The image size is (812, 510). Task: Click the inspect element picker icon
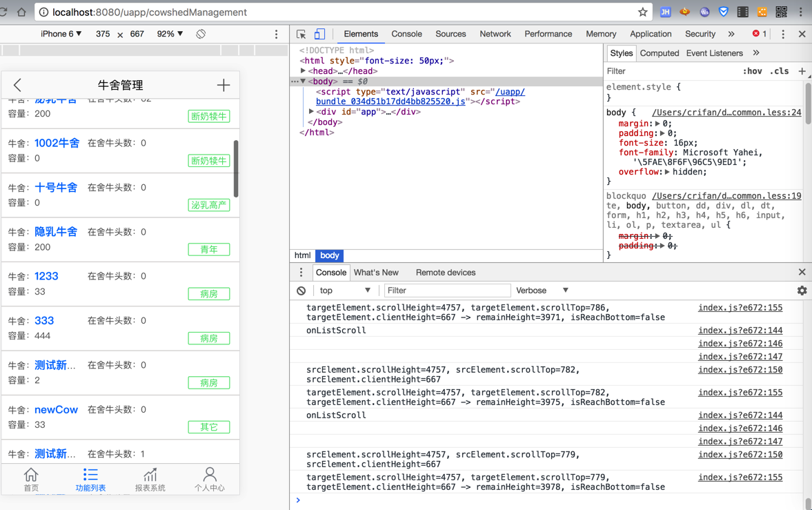pyautogui.click(x=301, y=34)
